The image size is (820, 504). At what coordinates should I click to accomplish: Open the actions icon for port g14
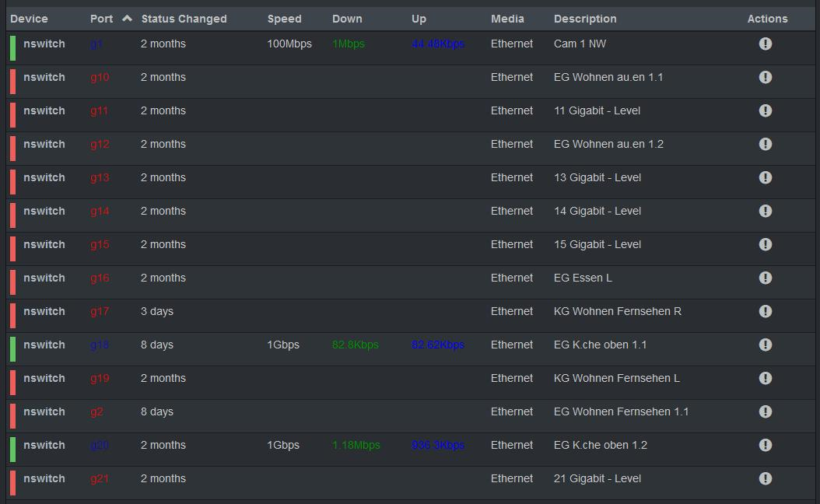766,211
